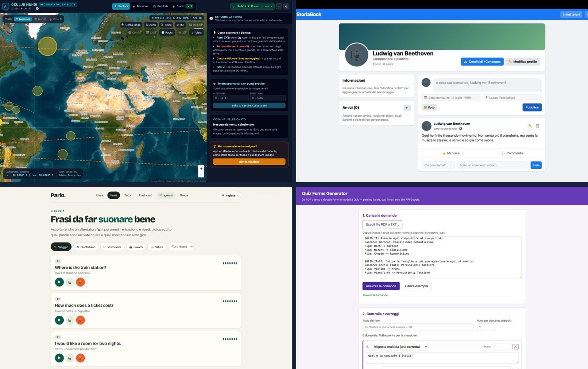Image resolution: width=588 pixels, height=369 pixels.
Task: Switch map view to Notte
Action: coord(40,19)
